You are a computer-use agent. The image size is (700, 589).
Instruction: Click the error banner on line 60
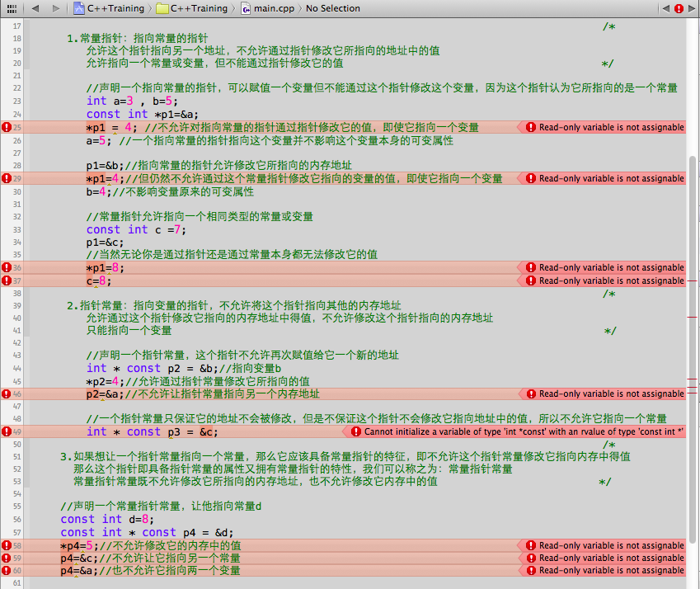point(602,570)
